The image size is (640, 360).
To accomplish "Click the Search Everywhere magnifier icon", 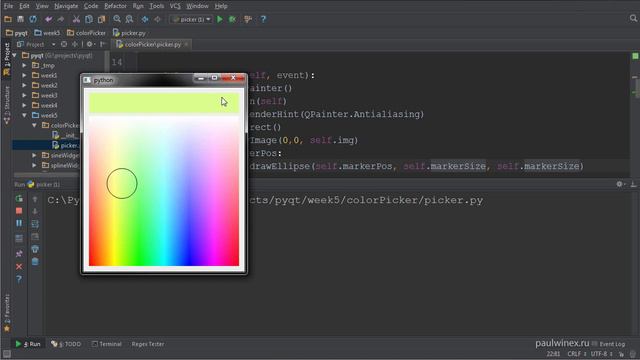I will (x=633, y=18).
